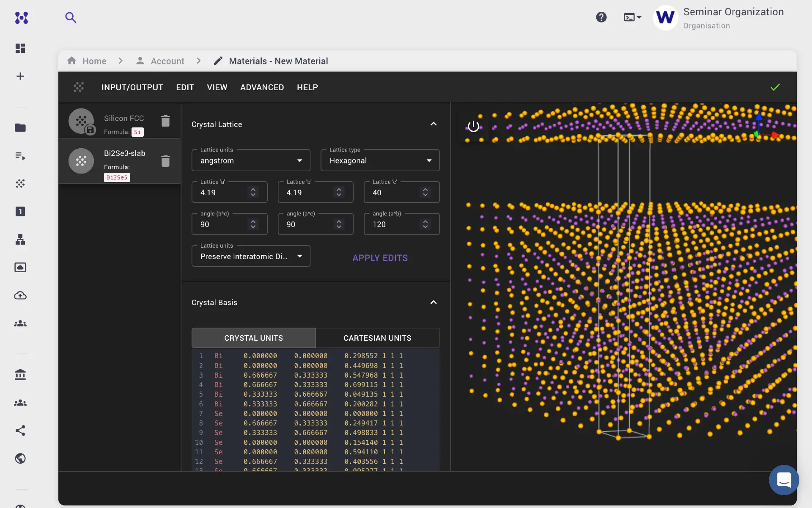Select Crystal Units basis view
Screen dimensions: 812x508
tap(253, 338)
